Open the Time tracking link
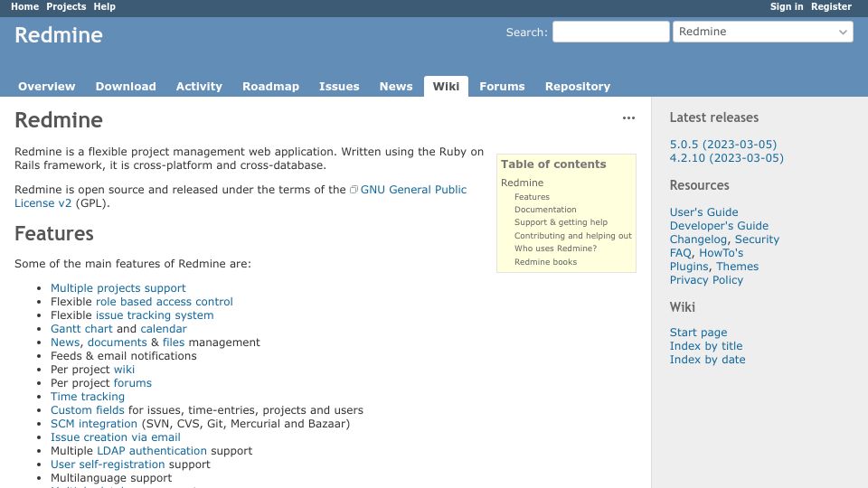Screen dimensions: 868x488 coord(88,397)
